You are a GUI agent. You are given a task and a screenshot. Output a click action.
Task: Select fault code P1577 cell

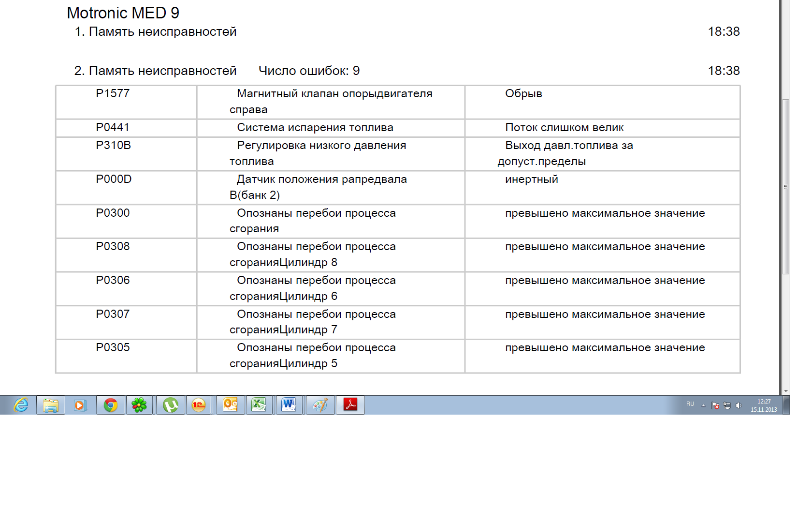click(x=126, y=102)
